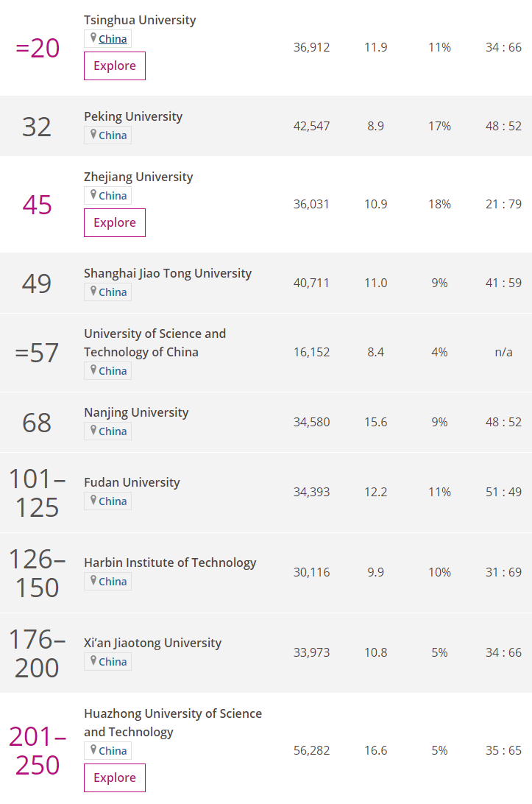Click the location pin under Nanjing University
The width and height of the screenshot is (532, 804).
coord(93,430)
